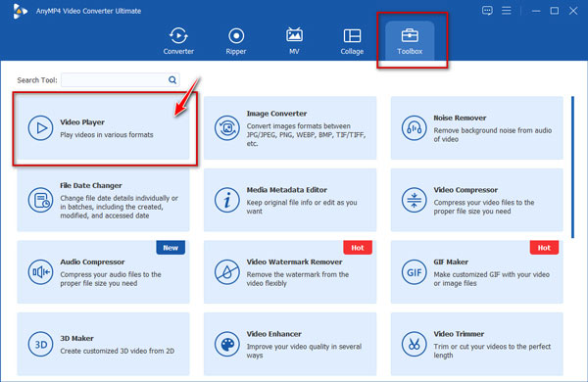The width and height of the screenshot is (588, 382).
Task: Click the Media Metadata Editor info icon
Action: 227,200
